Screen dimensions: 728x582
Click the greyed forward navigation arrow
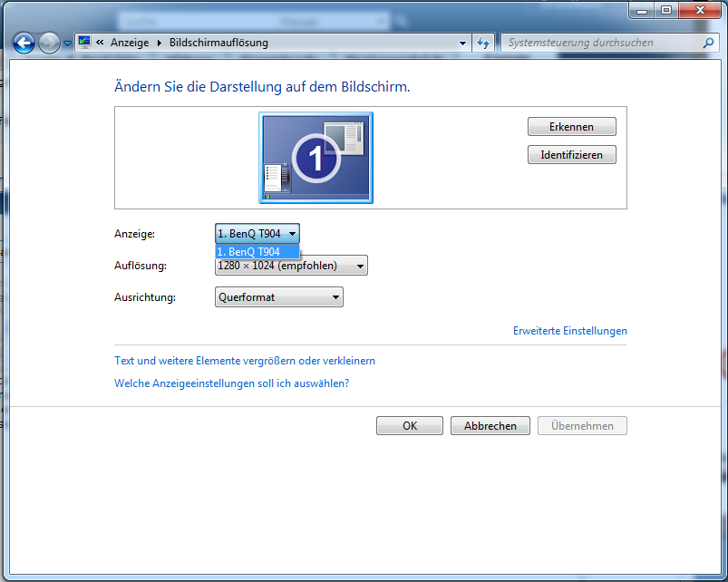tap(49, 44)
